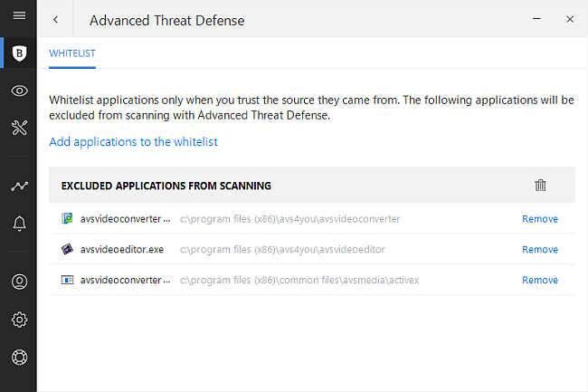Open the hamburger menu in sidebar

click(19, 15)
